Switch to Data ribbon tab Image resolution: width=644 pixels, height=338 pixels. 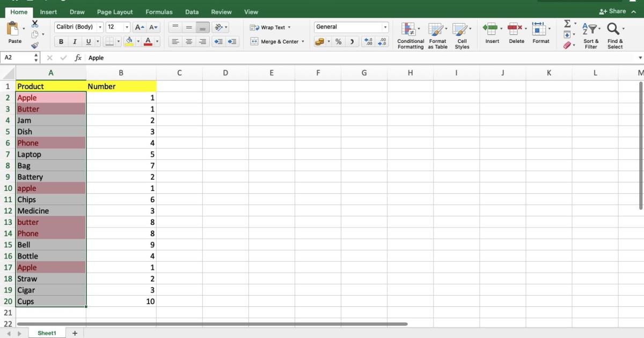pyautogui.click(x=192, y=12)
